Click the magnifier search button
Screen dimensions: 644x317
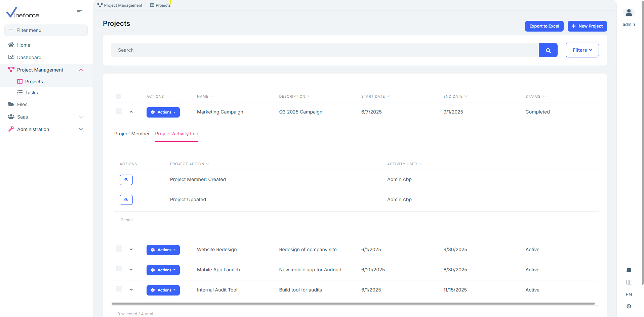548,50
